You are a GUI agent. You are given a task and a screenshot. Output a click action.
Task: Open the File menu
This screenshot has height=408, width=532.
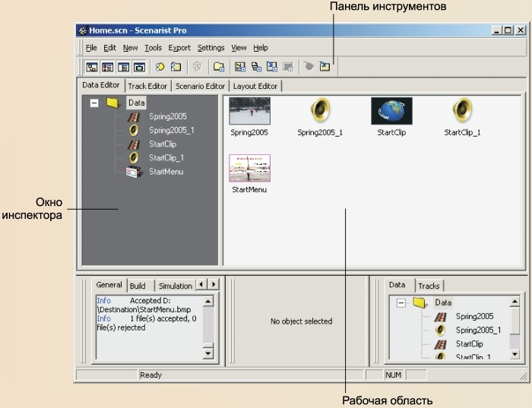pyautogui.click(x=91, y=48)
